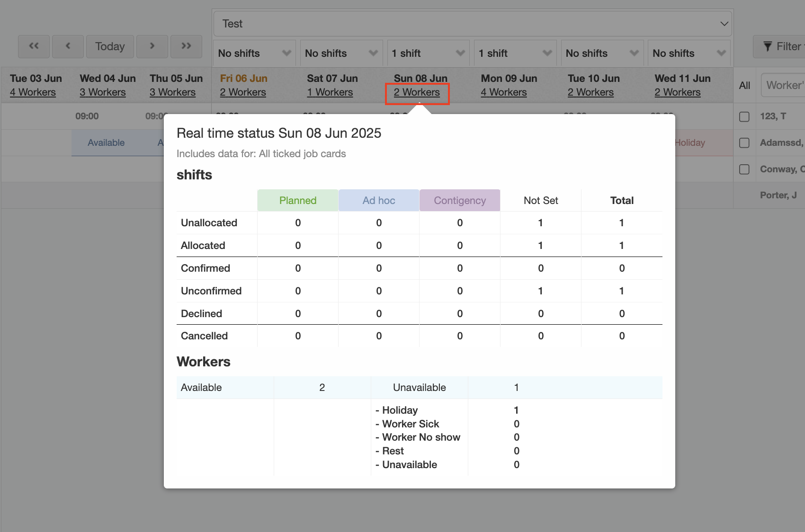The image size is (805, 532).
Task: Jump back with the double-left arrow button
Action: (34, 46)
